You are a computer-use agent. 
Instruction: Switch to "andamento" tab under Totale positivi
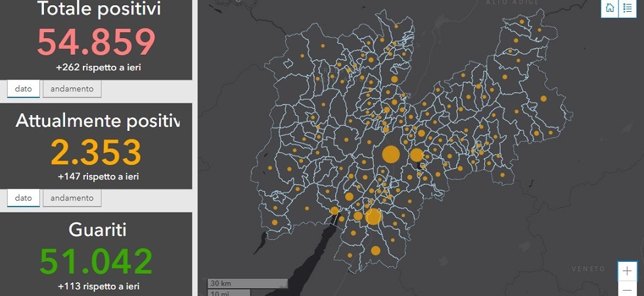tap(72, 89)
